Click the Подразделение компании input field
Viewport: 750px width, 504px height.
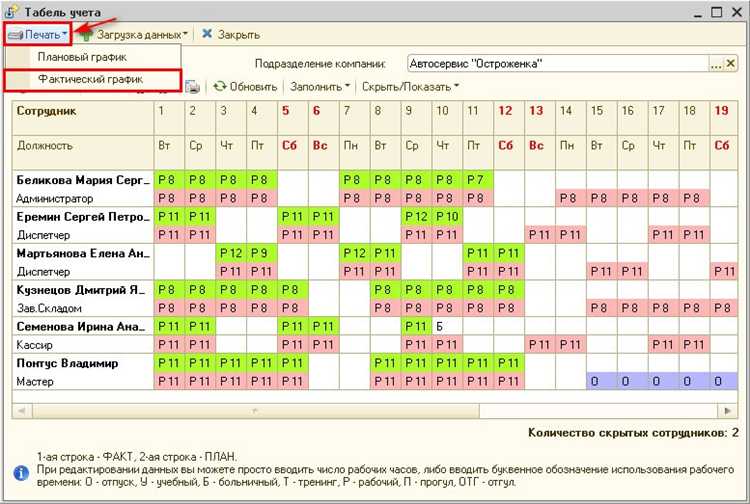click(x=556, y=63)
